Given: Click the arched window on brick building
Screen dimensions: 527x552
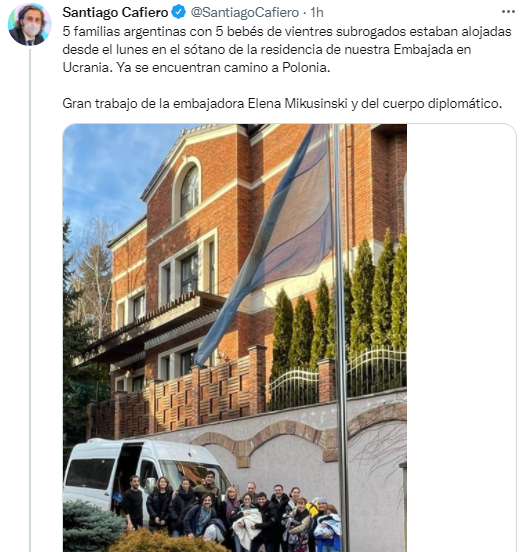Looking at the screenshot, I should 189,191.
